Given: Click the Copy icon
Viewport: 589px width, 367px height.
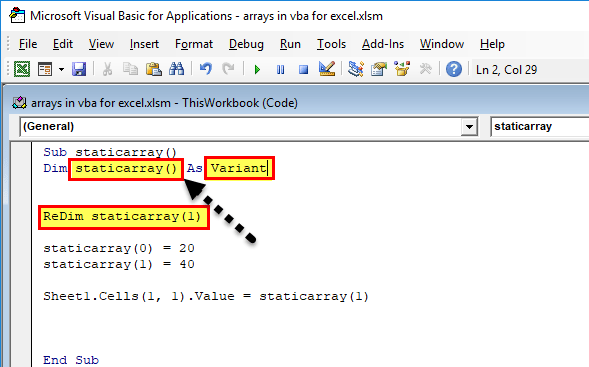Looking at the screenshot, I should click(130, 69).
